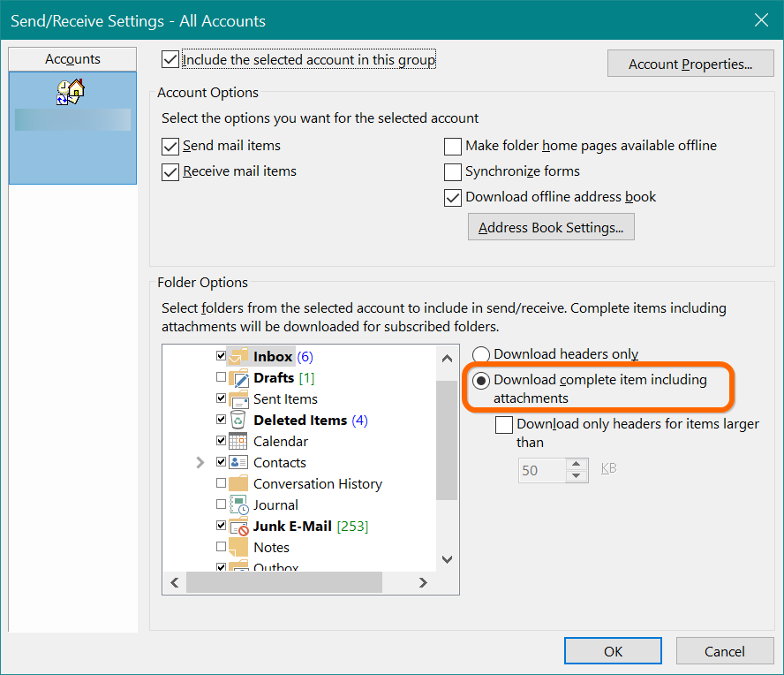This screenshot has width=784, height=675.
Task: Select Download headers only option
Action: click(x=482, y=355)
